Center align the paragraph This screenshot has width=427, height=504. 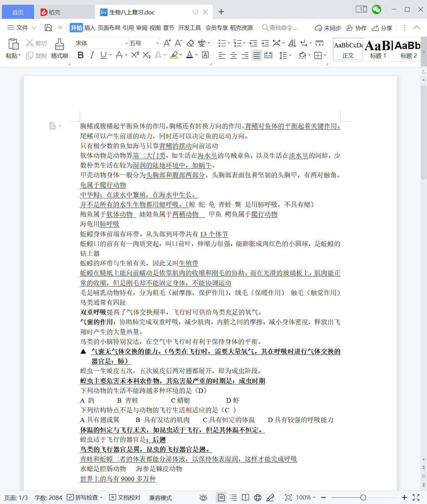point(234,56)
